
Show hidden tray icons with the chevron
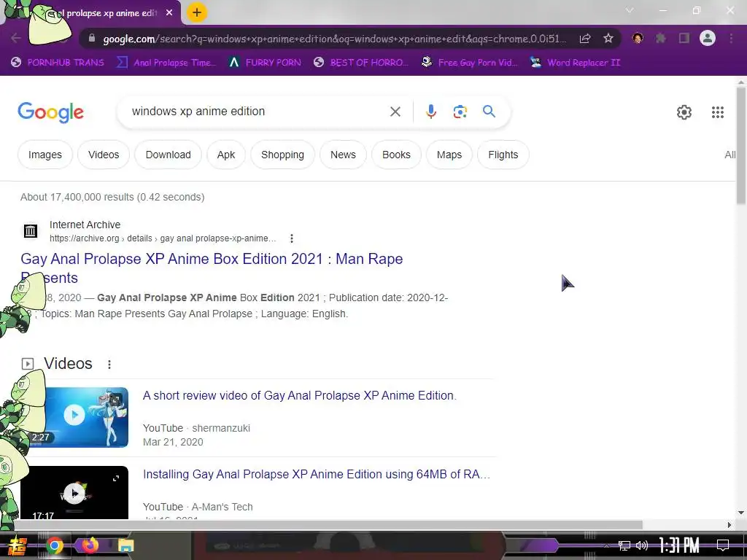coord(606,545)
